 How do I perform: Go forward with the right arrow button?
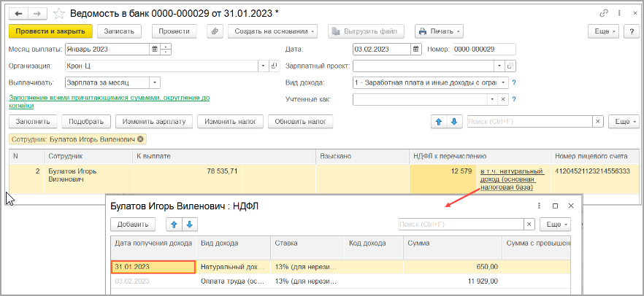pos(37,14)
